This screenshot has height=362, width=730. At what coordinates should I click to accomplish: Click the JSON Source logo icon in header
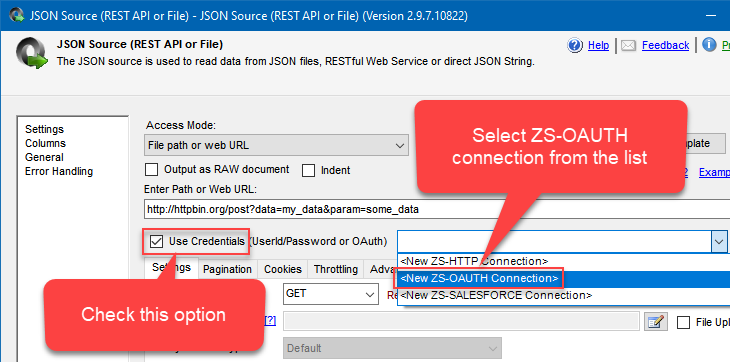pos(32,53)
